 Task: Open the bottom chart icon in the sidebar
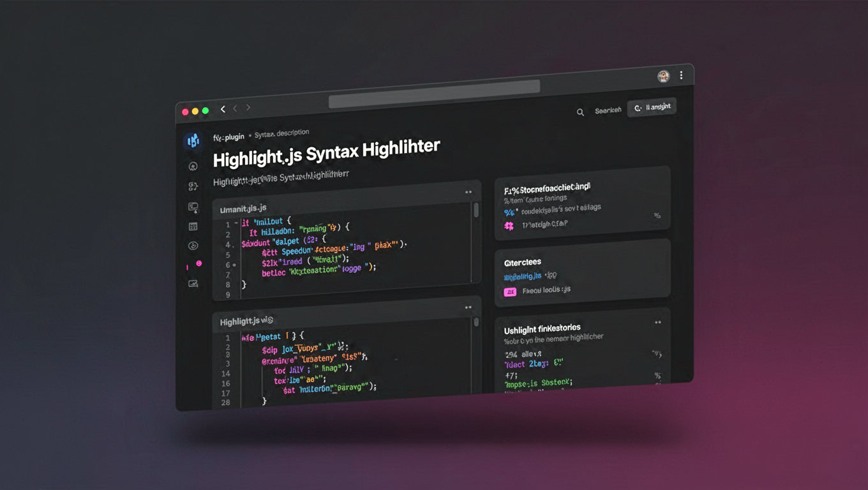click(x=193, y=284)
